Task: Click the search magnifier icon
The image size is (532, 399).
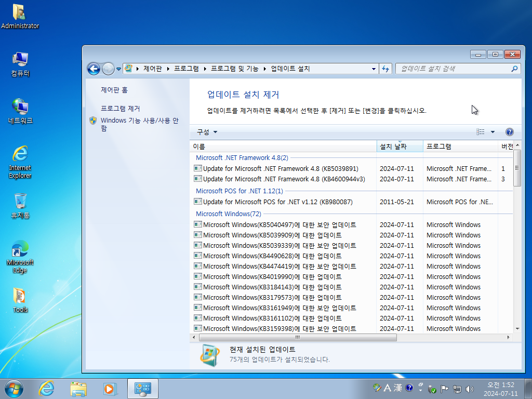Action: click(x=514, y=69)
